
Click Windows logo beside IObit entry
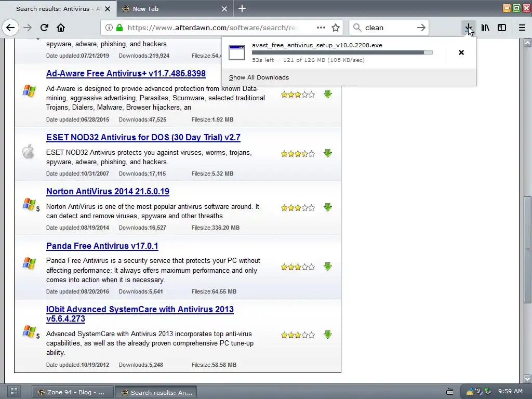29,331
